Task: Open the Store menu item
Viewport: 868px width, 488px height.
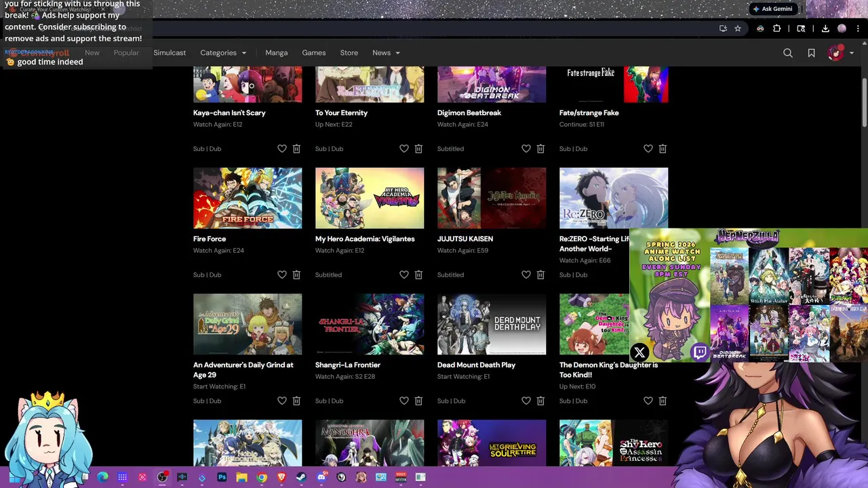Action: [349, 53]
